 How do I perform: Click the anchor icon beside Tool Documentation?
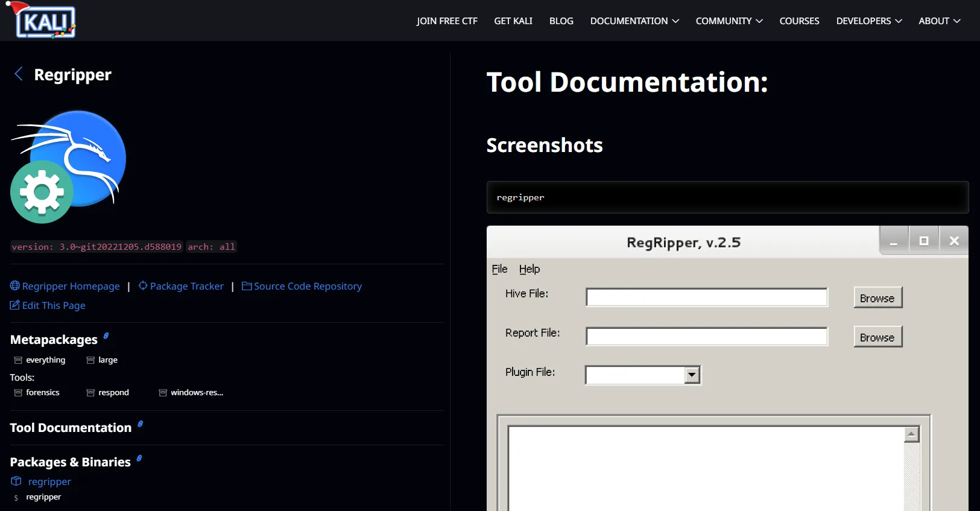coord(140,424)
